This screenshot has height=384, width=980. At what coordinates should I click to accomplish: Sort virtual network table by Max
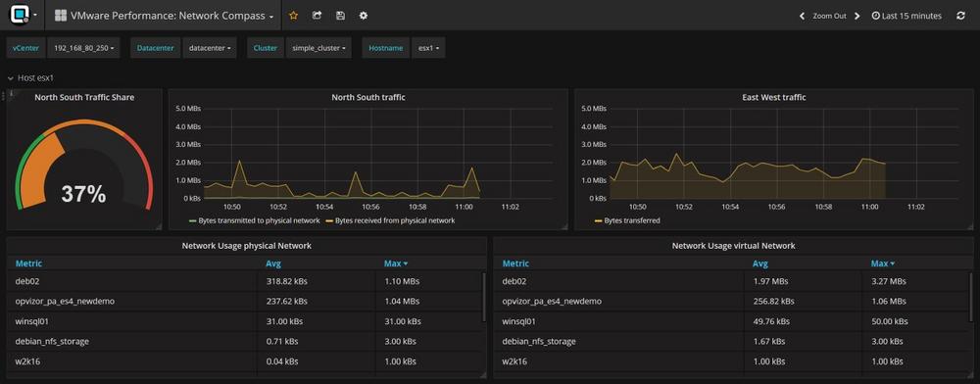pyautogui.click(x=883, y=264)
